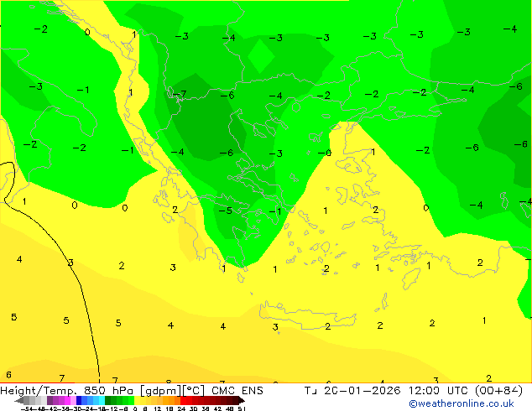Click the gray left arrow end of color bar

pos(19,400)
